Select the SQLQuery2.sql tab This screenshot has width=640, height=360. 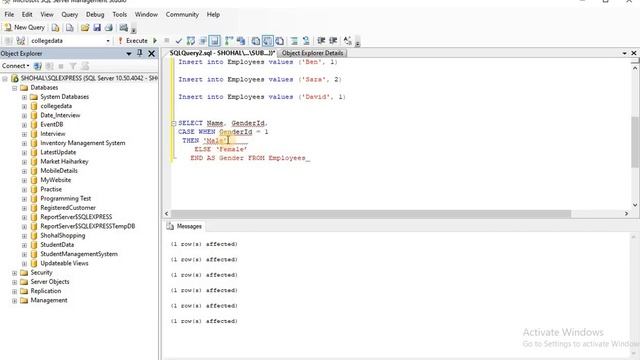(x=222, y=53)
